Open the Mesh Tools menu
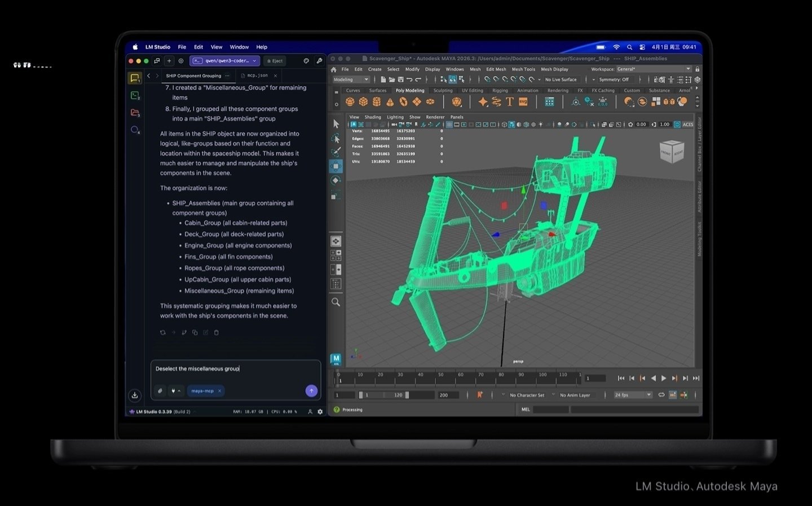 click(x=523, y=69)
